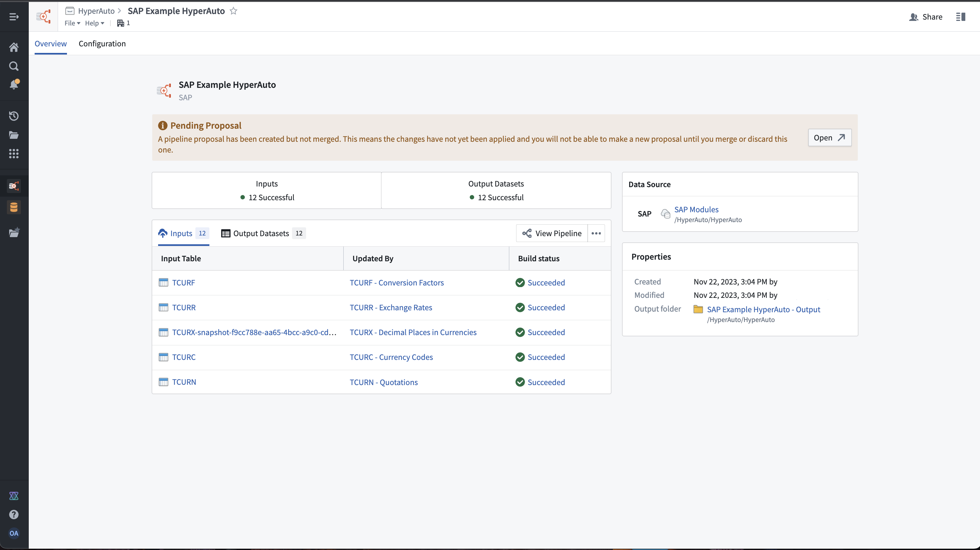This screenshot has height=550, width=980.
Task: Open the SAP Modules data source link
Action: pos(696,210)
